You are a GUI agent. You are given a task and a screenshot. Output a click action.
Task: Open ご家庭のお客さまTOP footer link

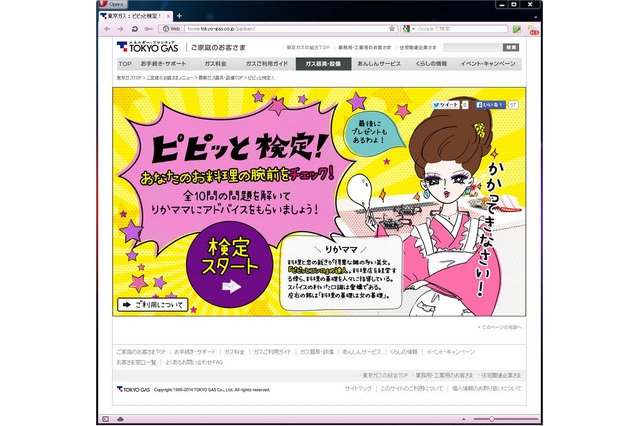tap(141, 351)
